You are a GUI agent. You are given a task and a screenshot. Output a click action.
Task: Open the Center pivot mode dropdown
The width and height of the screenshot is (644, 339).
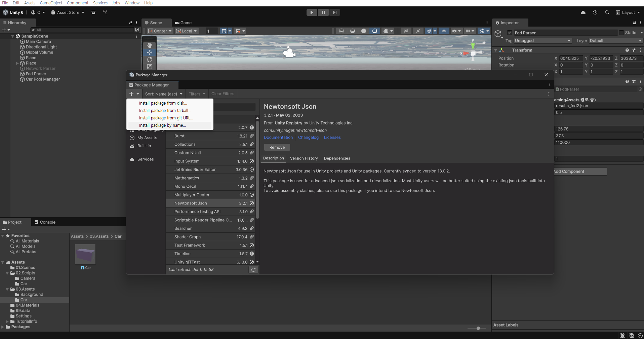click(160, 31)
